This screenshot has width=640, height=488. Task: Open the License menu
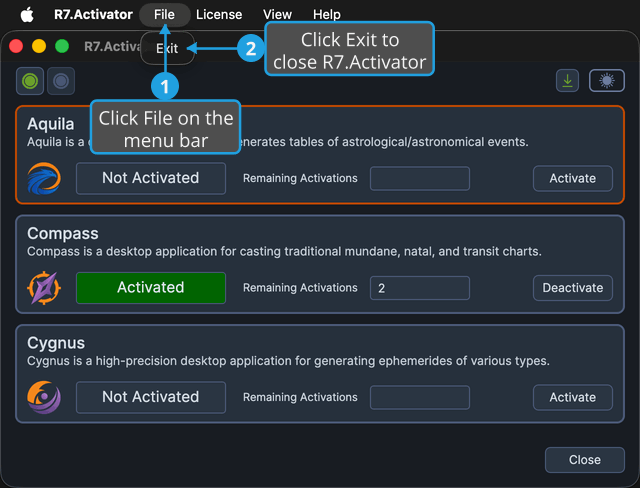pos(219,15)
